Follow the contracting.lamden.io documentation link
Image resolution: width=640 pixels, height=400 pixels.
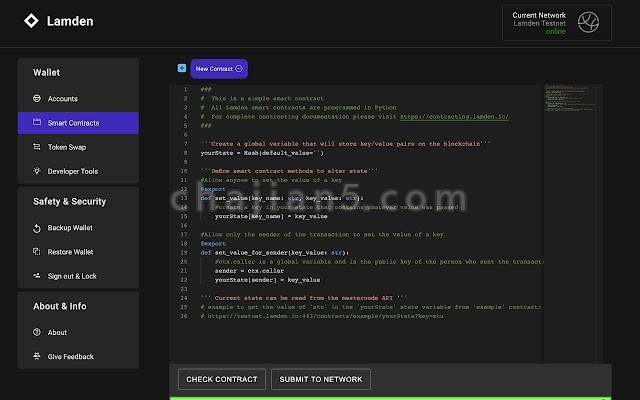pos(454,117)
